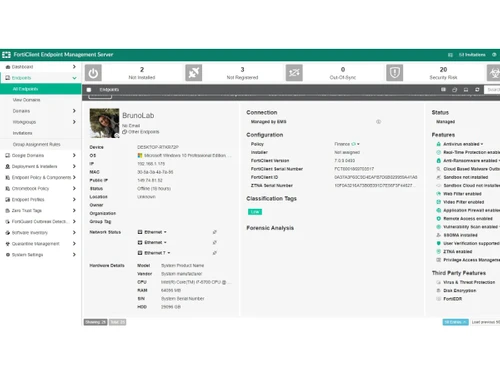Click the FortiEDR third party feature
500x375 pixels.
click(452, 299)
